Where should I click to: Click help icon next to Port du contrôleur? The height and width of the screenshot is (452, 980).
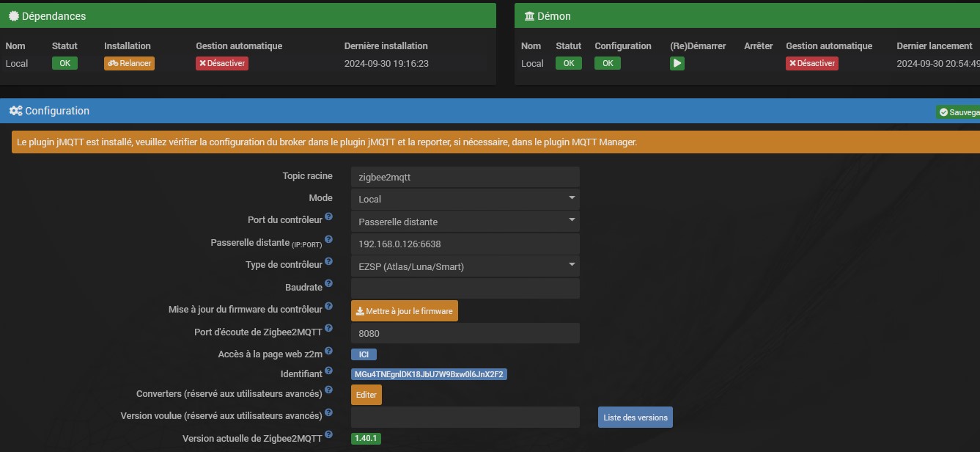(x=328, y=217)
